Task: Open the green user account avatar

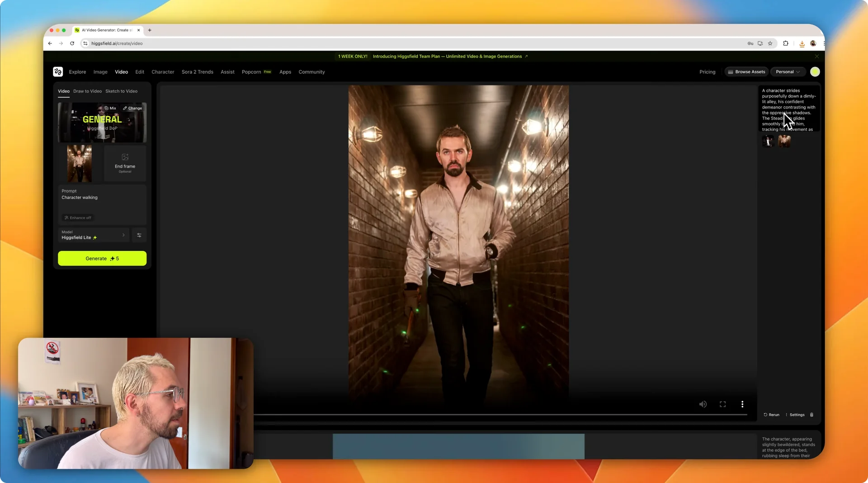Action: [x=815, y=72]
